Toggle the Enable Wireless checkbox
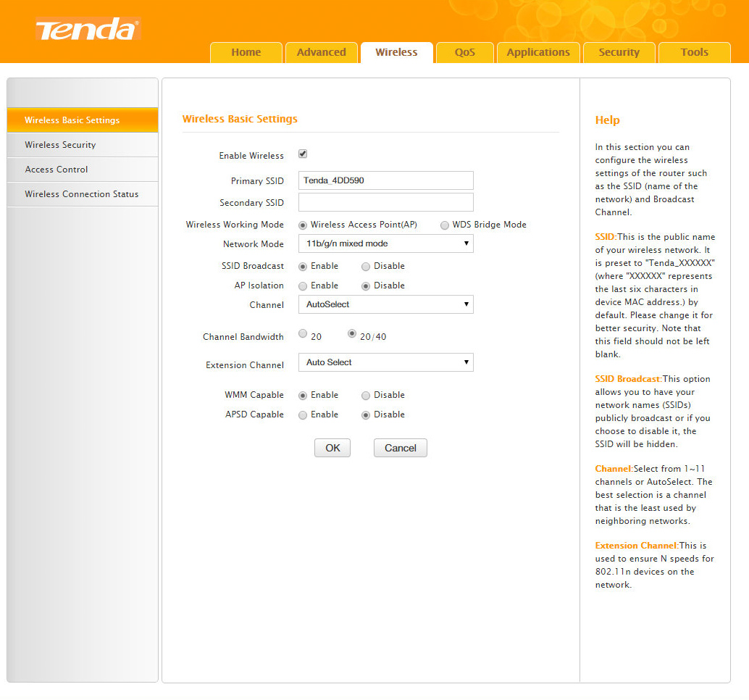Screen dimensions: 749x700 click(x=303, y=154)
